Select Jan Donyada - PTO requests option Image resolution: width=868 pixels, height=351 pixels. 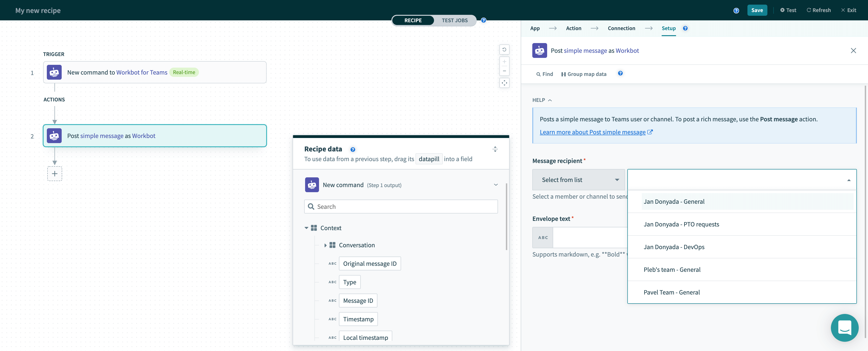coord(681,224)
